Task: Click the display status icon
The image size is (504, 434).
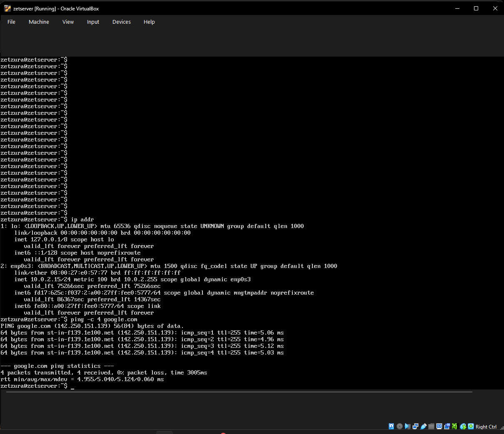Action: [x=439, y=426]
